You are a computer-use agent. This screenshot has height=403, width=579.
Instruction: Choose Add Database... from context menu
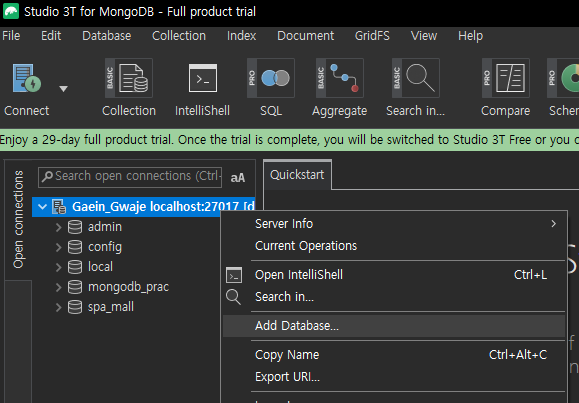(x=394, y=326)
